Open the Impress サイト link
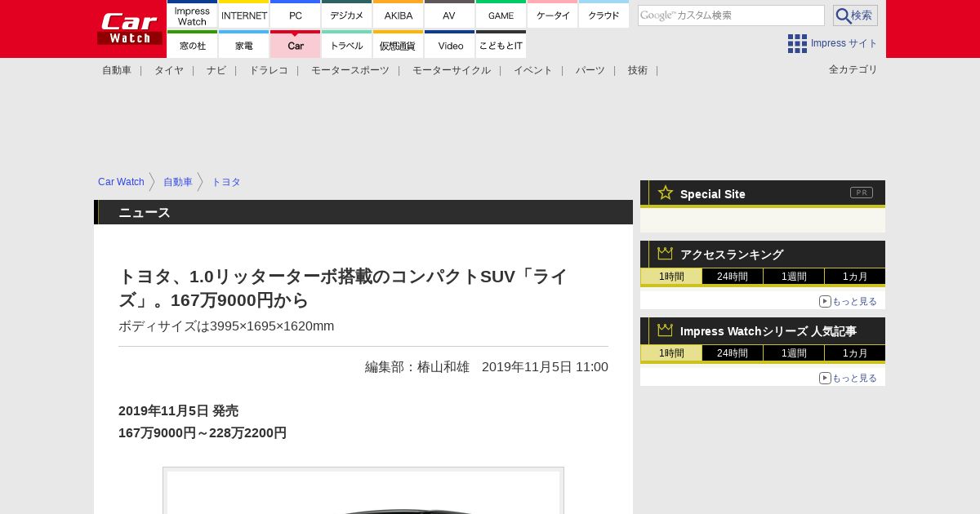Screen dimensions: 980x514 click(844, 43)
